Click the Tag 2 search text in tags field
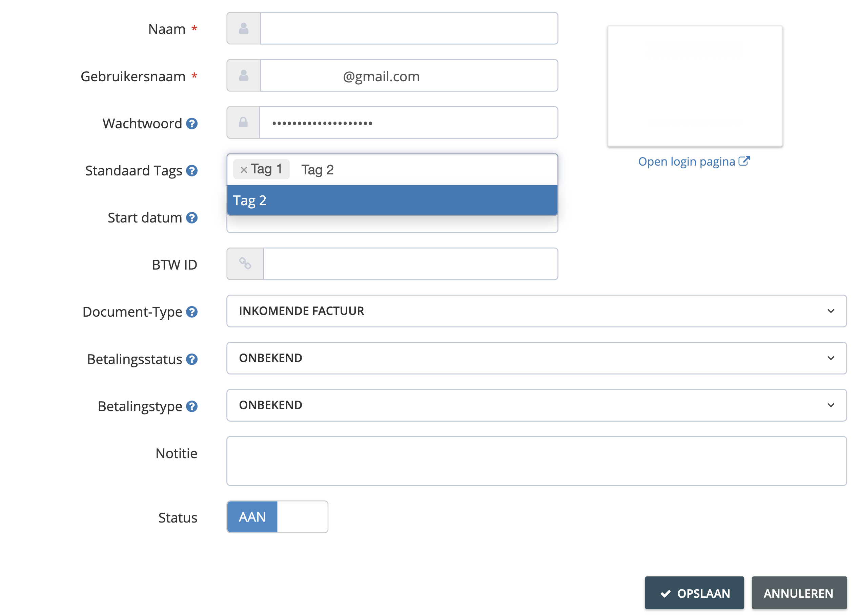The width and height of the screenshot is (858, 616). (318, 170)
